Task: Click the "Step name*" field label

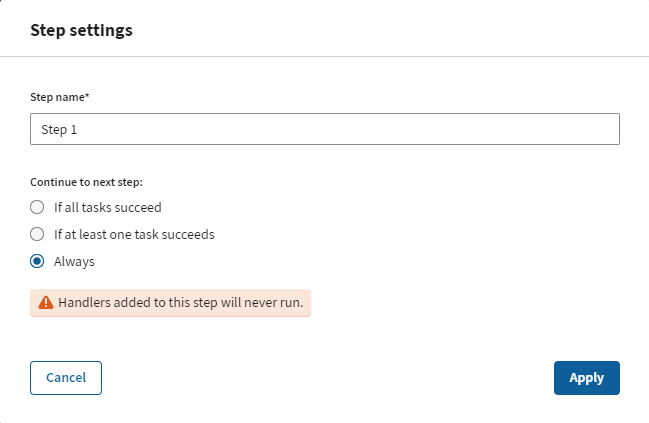Action: point(59,97)
